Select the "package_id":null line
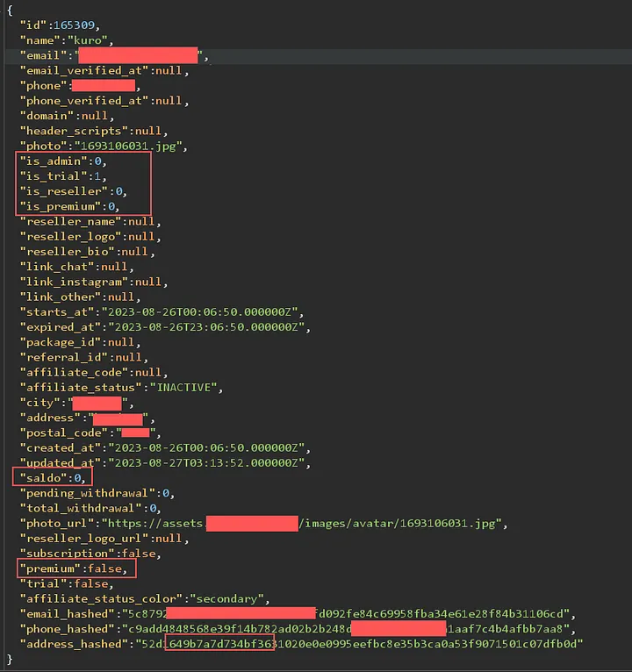 click(80, 342)
